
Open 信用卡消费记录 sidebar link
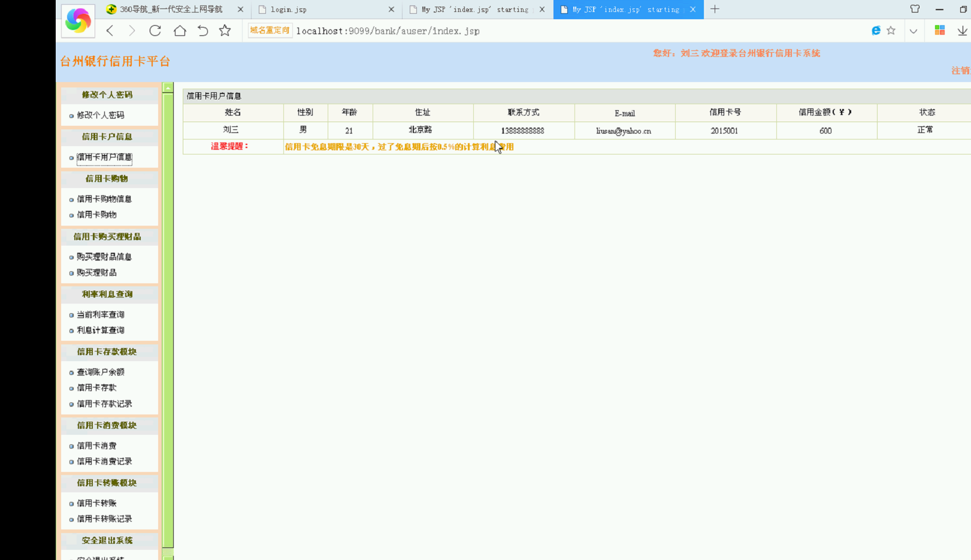point(104,461)
